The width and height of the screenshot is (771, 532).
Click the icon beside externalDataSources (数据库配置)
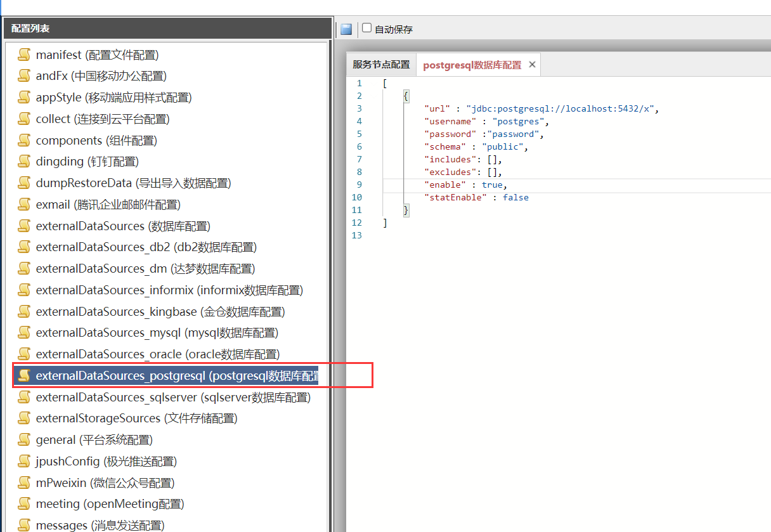tap(24, 226)
